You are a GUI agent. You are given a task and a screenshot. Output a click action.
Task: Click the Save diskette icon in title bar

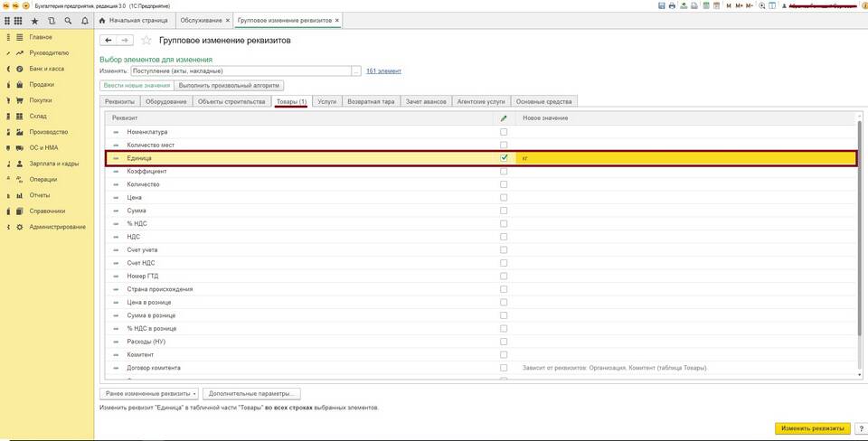click(662, 5)
